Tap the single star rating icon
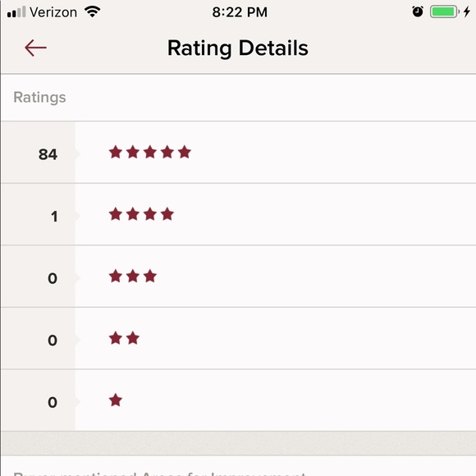476x476 pixels. pos(116,400)
